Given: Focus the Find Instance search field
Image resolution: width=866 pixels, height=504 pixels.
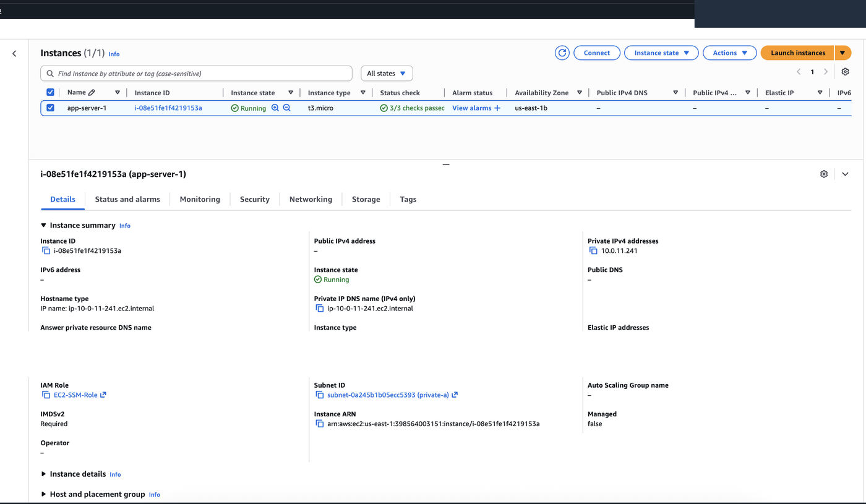Looking at the screenshot, I should pyautogui.click(x=196, y=74).
